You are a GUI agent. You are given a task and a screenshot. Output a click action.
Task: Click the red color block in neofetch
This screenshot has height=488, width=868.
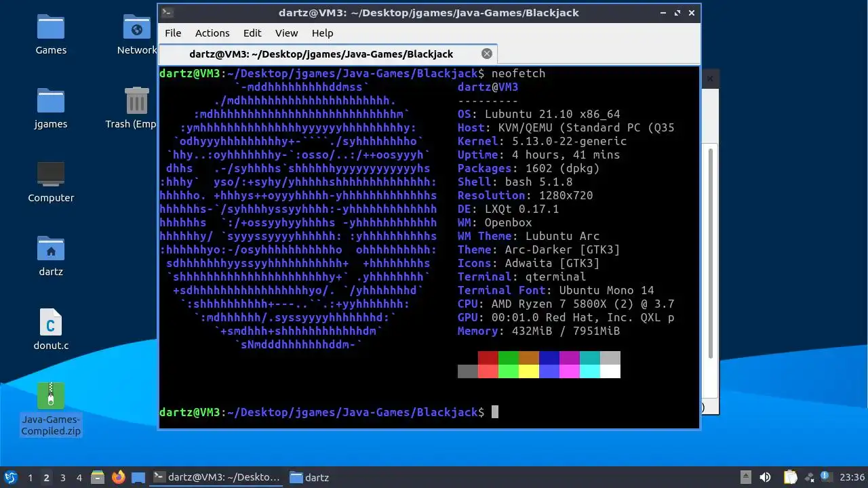488,358
